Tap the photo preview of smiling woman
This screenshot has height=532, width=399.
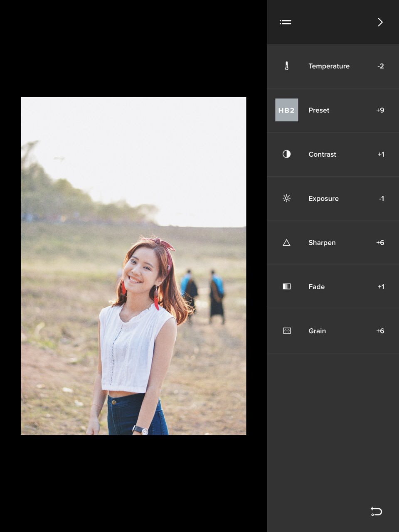pos(133,266)
